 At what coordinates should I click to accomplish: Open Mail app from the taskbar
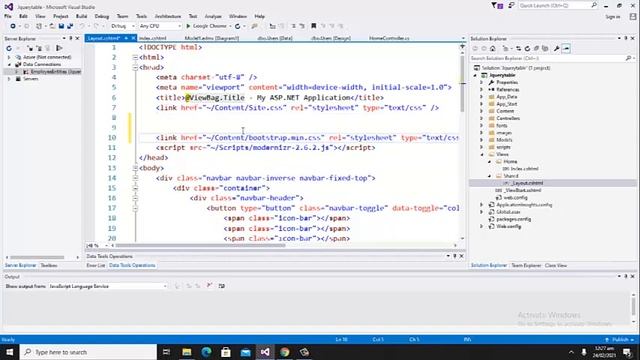[x=245, y=352]
